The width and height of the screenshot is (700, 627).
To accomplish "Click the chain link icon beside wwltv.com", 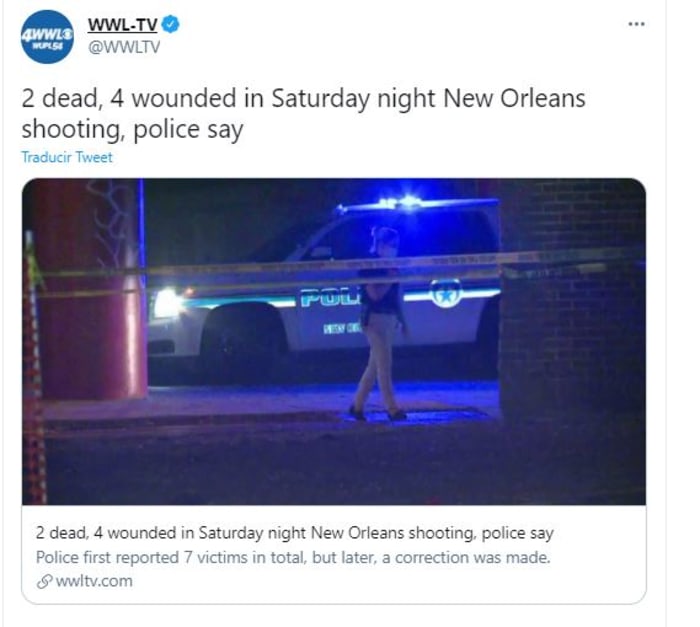I will [x=44, y=581].
